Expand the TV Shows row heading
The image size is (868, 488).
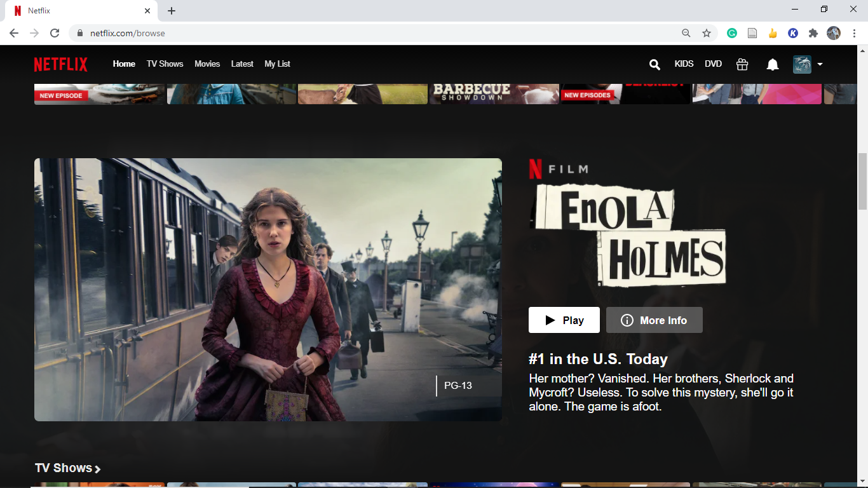click(68, 468)
